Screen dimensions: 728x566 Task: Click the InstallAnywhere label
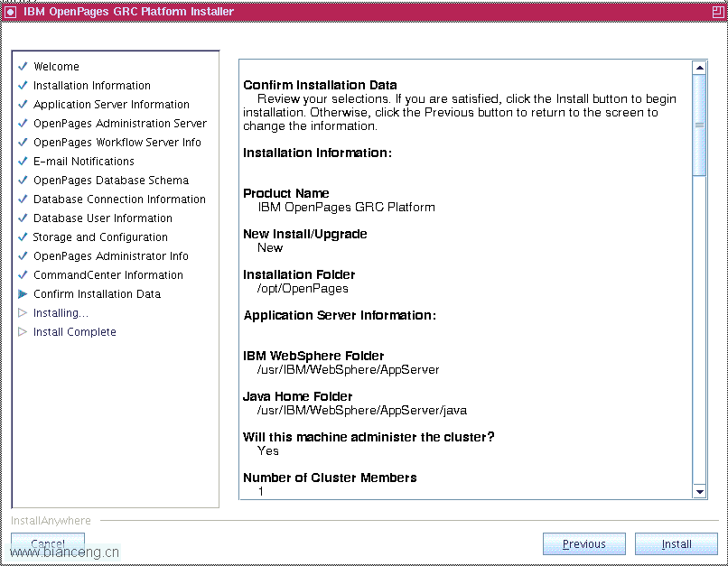coord(51,521)
